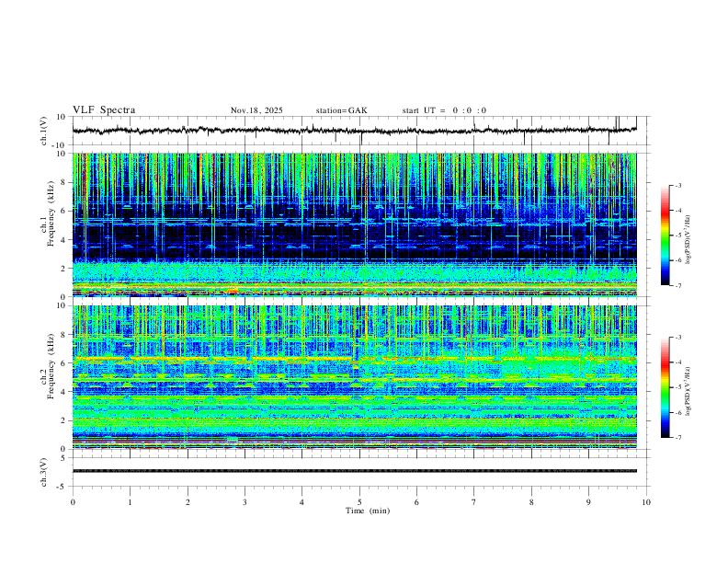Viewport: 728px width, 563px height.
Task: Click the "4" kHz tick on ch.2 frequency axis
Action: [x=64, y=392]
